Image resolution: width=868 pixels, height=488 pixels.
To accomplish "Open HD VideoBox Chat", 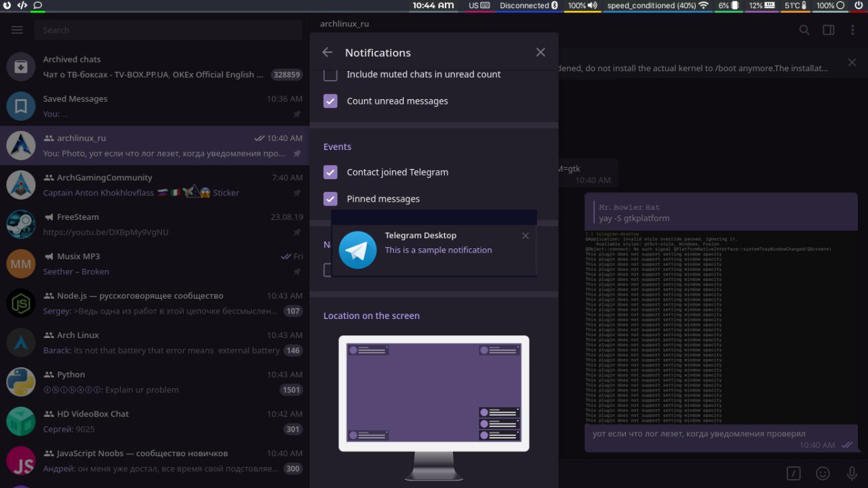I will click(155, 421).
